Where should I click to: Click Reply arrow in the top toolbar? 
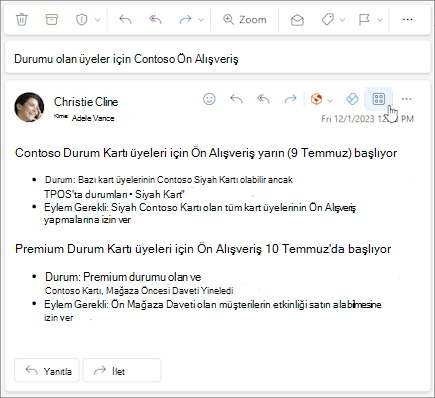click(x=125, y=20)
